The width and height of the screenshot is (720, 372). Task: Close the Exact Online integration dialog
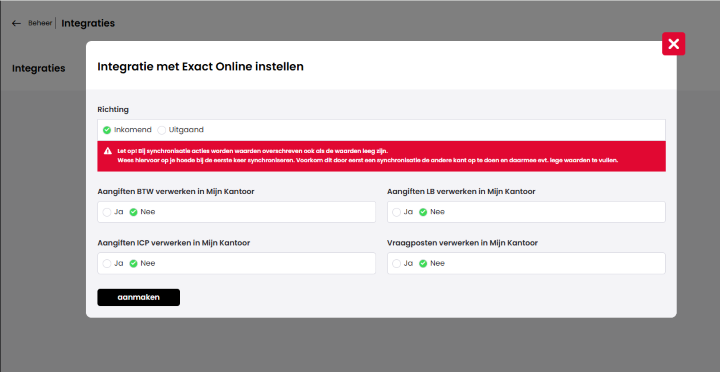point(673,44)
